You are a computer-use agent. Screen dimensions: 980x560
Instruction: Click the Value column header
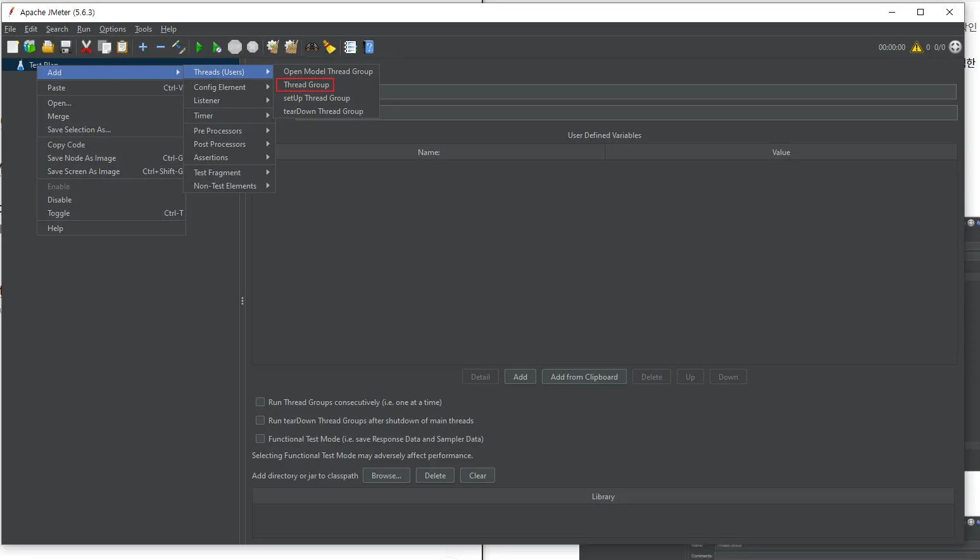[781, 152]
